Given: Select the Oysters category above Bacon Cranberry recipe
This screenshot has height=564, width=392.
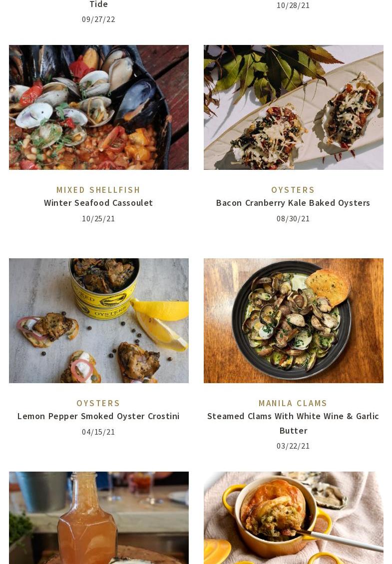Looking at the screenshot, I should coord(293,190).
